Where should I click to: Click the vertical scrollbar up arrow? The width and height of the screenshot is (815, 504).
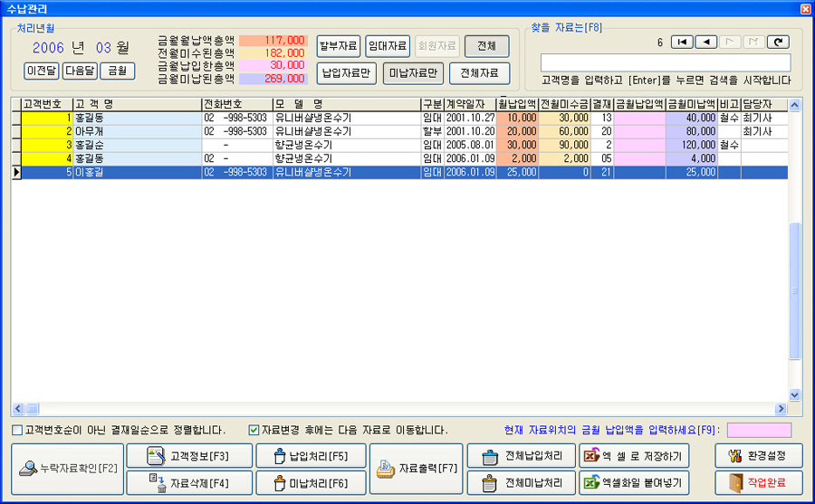pyautogui.click(x=794, y=105)
